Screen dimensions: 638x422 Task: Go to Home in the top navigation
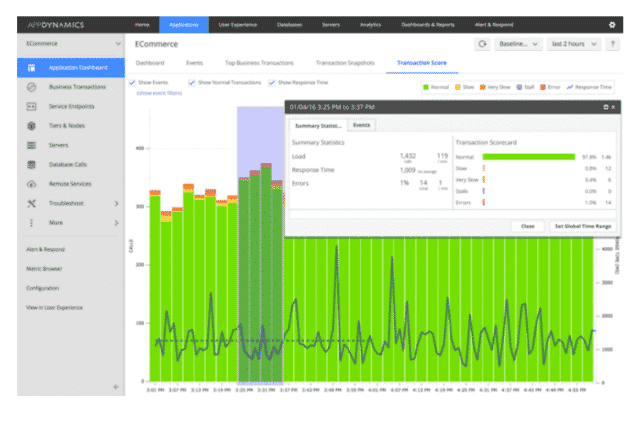[x=142, y=25]
